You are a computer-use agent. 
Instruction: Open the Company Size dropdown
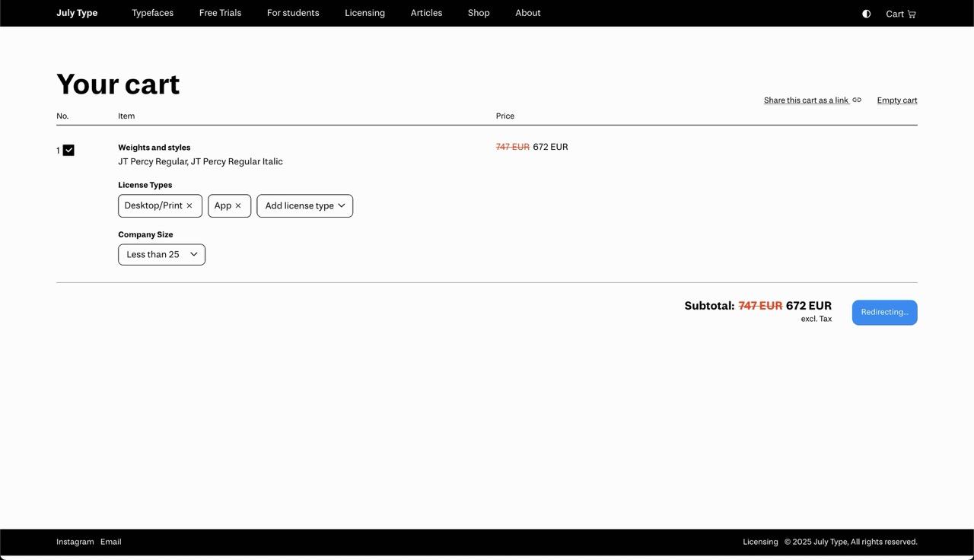161,255
